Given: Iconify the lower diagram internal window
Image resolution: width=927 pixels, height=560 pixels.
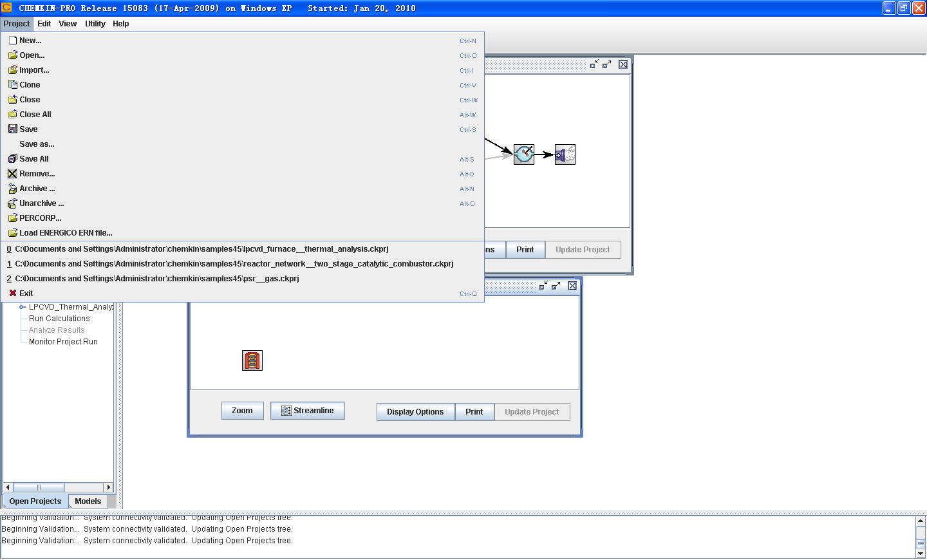Looking at the screenshot, I should (543, 286).
